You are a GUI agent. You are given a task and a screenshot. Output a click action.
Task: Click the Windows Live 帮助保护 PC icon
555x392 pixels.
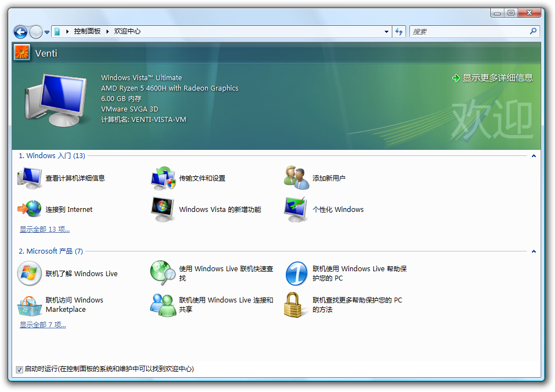tap(296, 273)
